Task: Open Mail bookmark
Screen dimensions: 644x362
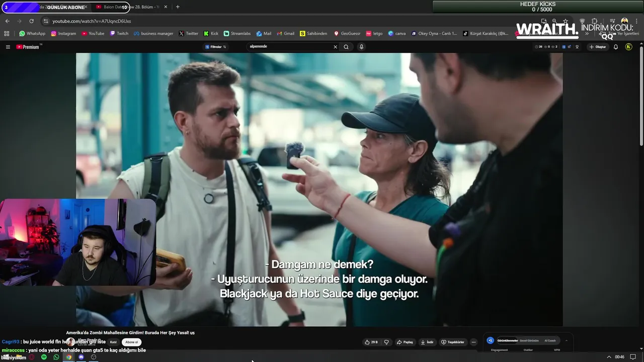Action: click(264, 34)
